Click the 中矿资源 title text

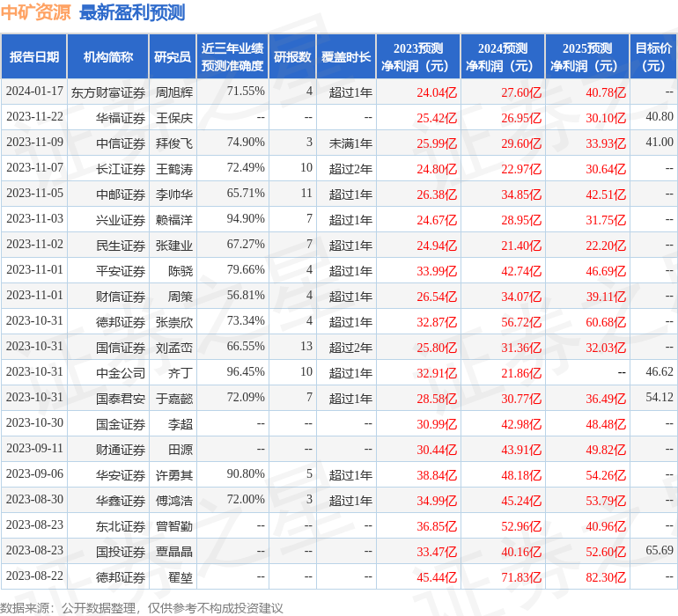(x=36, y=12)
